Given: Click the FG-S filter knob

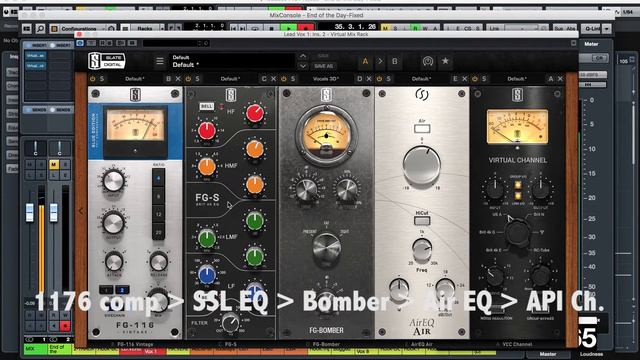Looking at the screenshot, I should 230,323.
